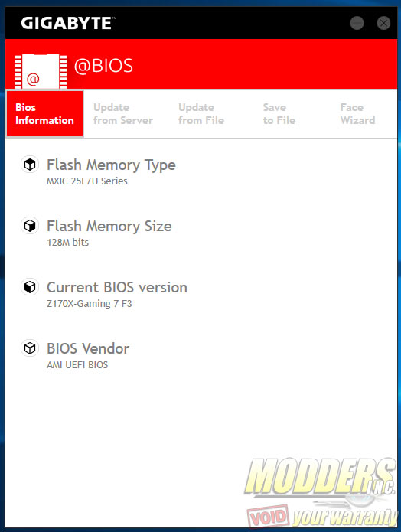
Task: Click the cube icon beside Flash Memory Size
Action: pos(30,226)
